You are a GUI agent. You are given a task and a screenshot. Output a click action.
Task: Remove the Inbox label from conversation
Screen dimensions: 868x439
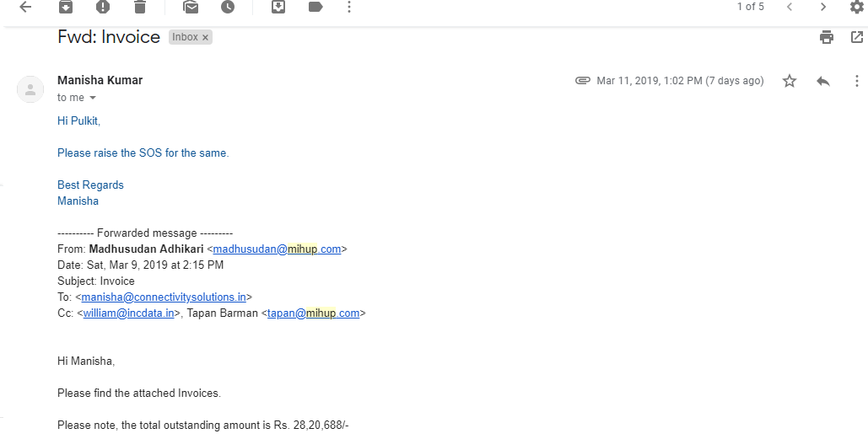tap(205, 38)
